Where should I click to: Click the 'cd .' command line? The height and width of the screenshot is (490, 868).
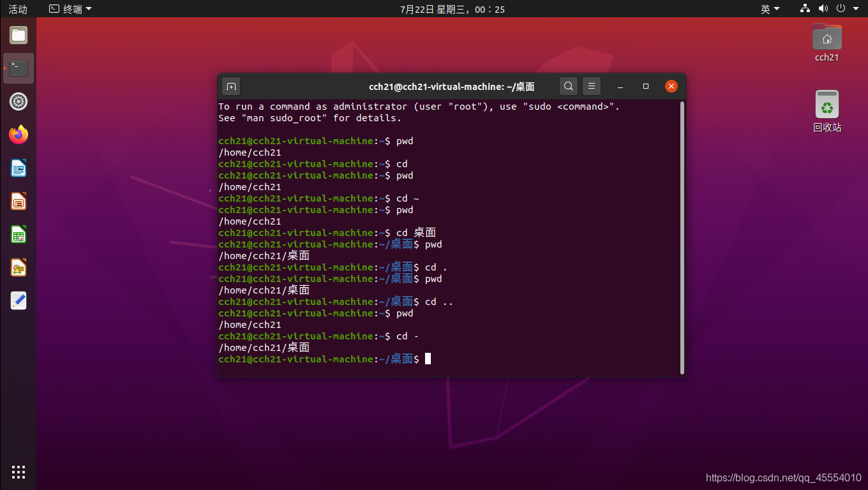coord(333,267)
